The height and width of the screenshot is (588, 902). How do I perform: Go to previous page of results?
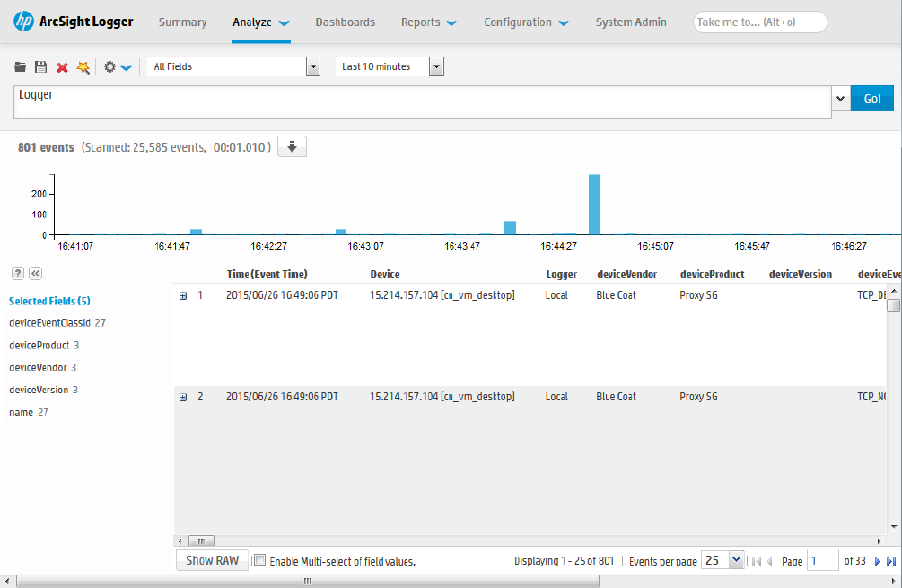(770, 562)
